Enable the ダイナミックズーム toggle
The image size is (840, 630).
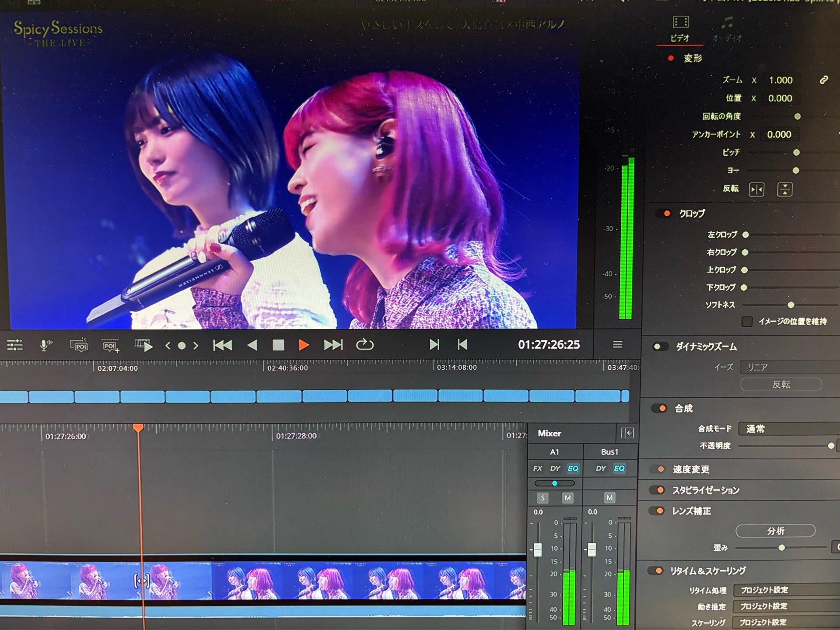coord(660,347)
